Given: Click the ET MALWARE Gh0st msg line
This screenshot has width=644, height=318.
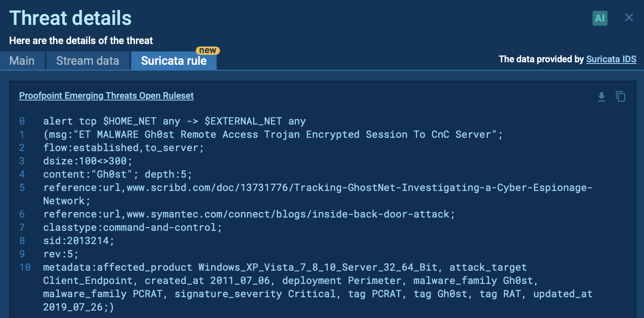Looking at the screenshot, I should coord(273,135).
